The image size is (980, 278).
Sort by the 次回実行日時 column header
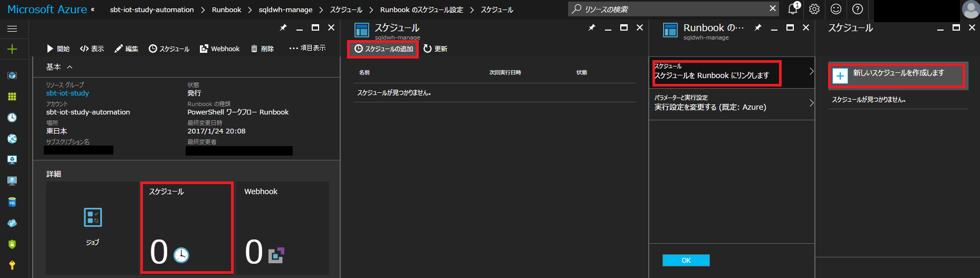click(505, 72)
